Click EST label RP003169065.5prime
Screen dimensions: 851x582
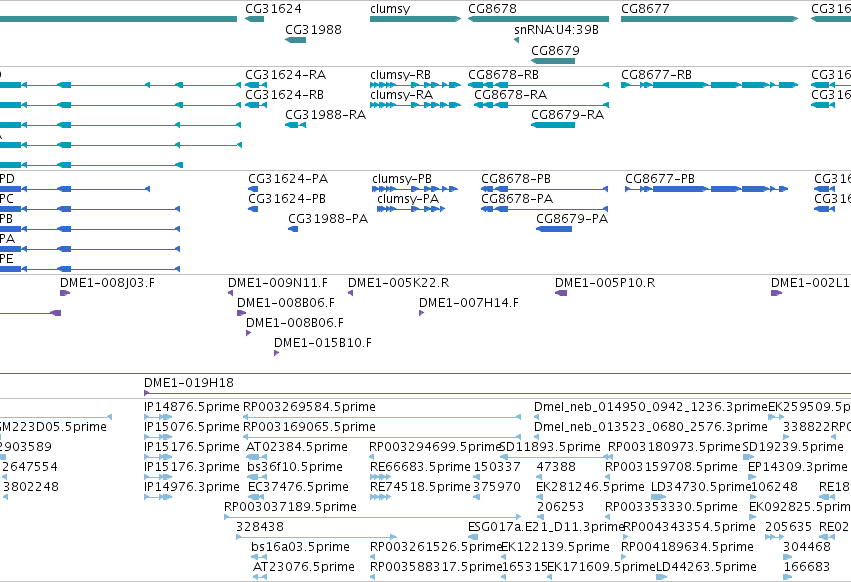(x=309, y=427)
